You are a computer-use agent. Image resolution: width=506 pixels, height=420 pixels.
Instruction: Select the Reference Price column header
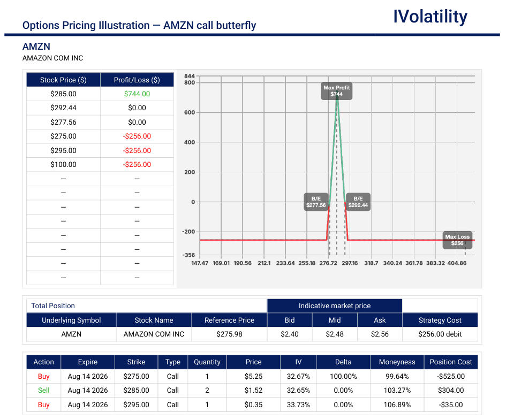[x=229, y=320]
